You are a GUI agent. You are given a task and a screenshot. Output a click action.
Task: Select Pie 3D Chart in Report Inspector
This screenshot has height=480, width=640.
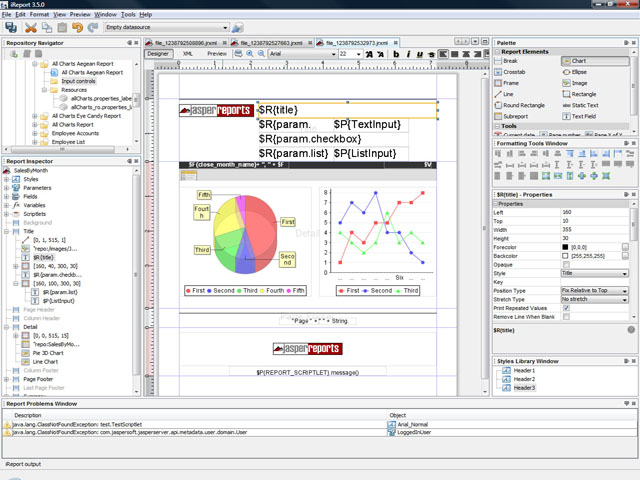point(48,353)
